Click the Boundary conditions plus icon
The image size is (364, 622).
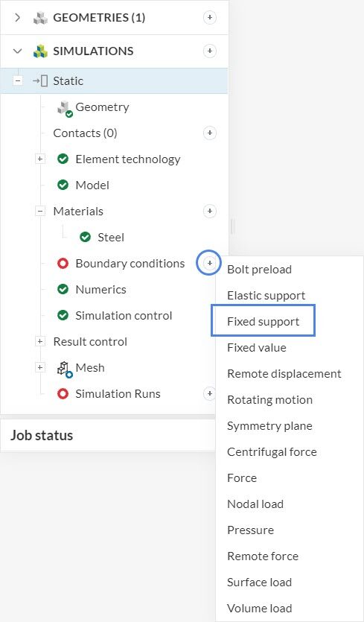[x=210, y=263]
